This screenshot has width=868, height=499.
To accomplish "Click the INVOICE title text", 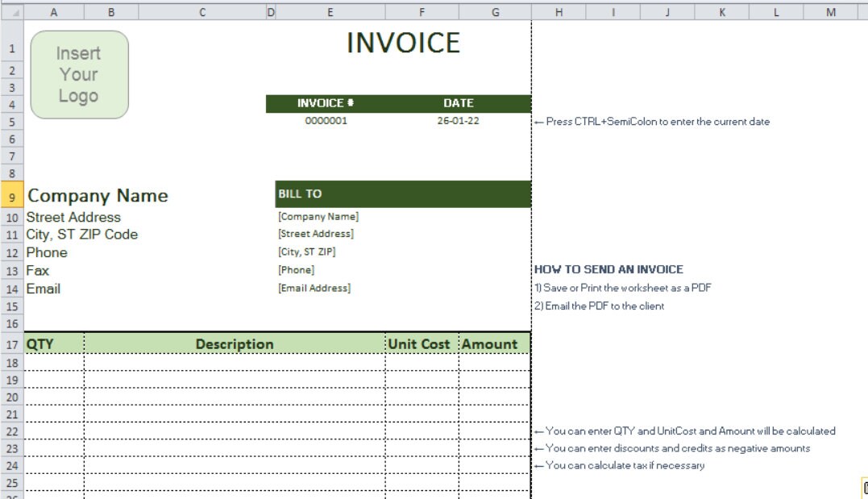I will pyautogui.click(x=403, y=44).
